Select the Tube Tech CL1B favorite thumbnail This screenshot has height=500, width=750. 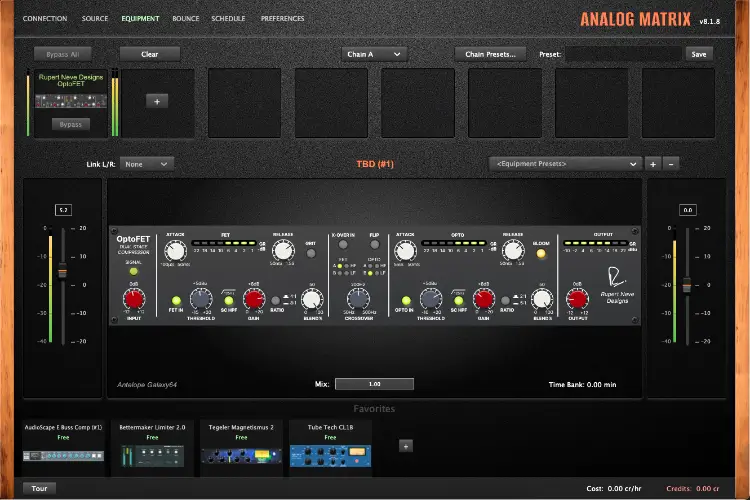tap(332, 455)
